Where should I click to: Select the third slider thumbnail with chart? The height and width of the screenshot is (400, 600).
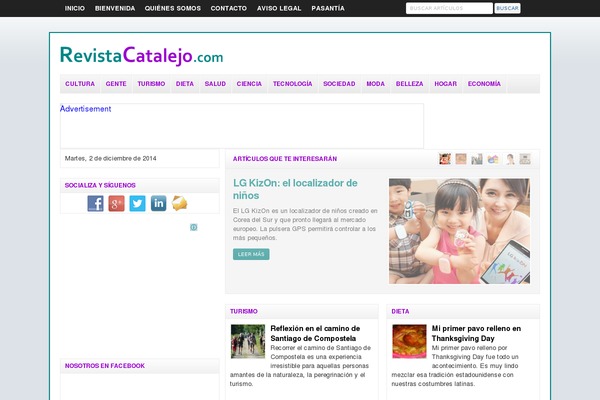[x=477, y=158]
